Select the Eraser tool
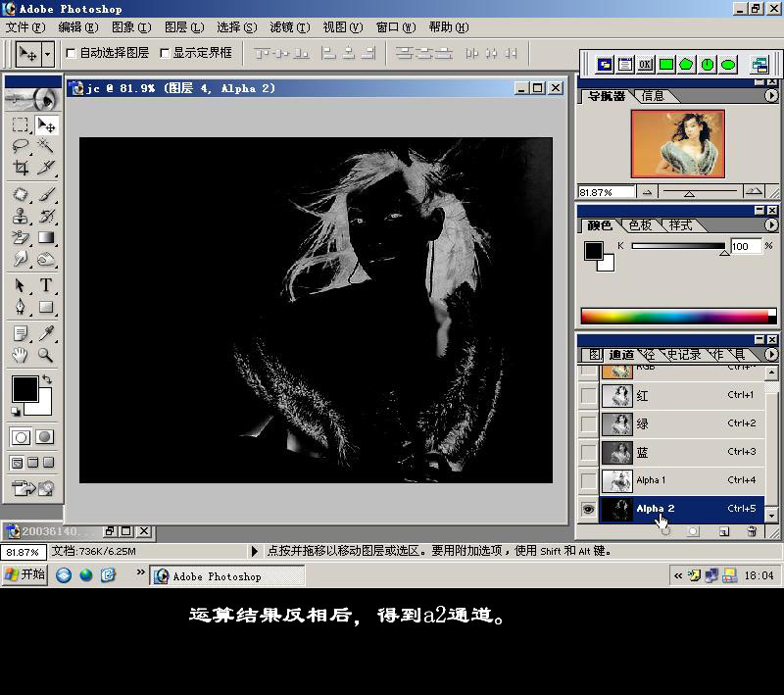Image resolution: width=784 pixels, height=695 pixels. (21, 237)
